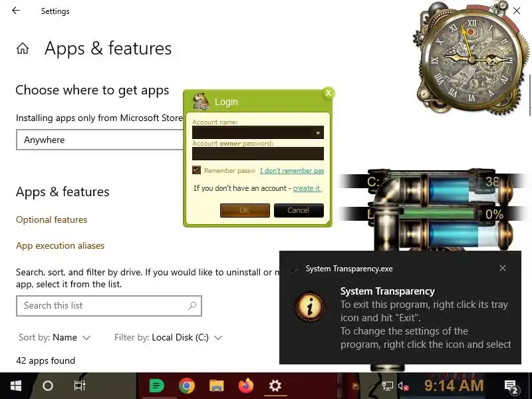This screenshot has height=399, width=532.
Task: Open Task View on the taskbar
Action: coord(80,386)
